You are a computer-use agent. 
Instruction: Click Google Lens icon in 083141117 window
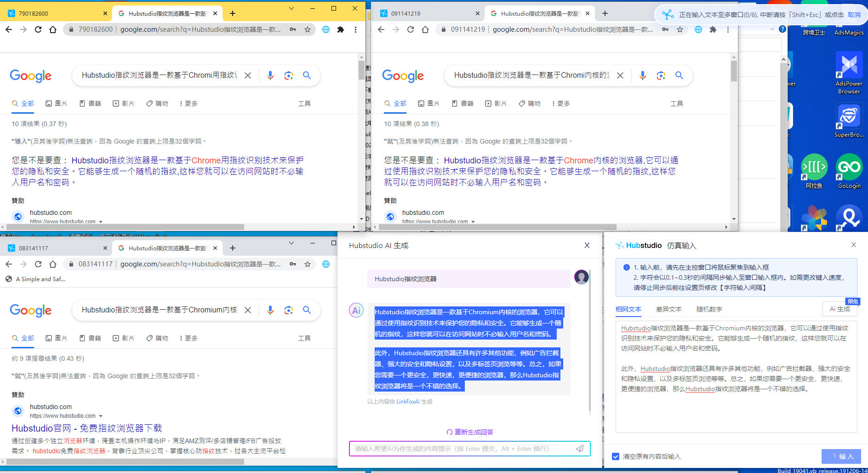289,310
